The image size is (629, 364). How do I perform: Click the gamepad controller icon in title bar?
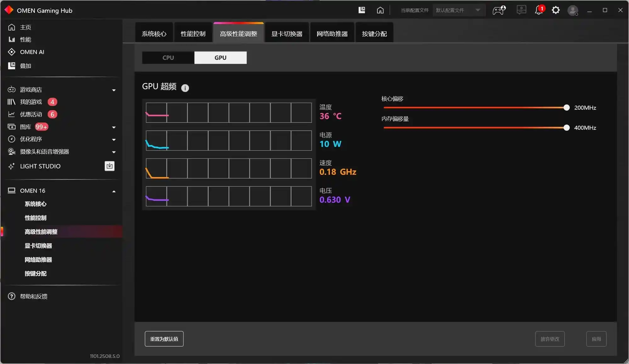pyautogui.click(x=499, y=10)
